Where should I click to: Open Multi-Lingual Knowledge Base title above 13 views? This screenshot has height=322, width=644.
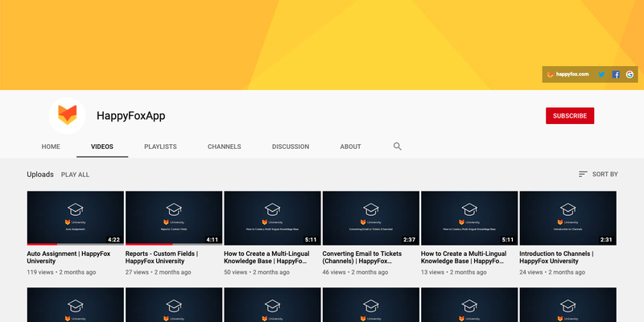coord(464,258)
